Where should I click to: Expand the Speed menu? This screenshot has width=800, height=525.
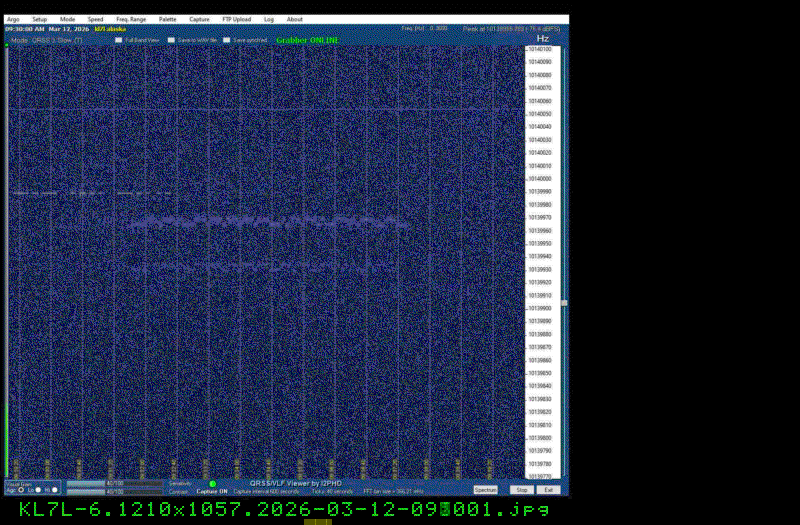(x=95, y=19)
